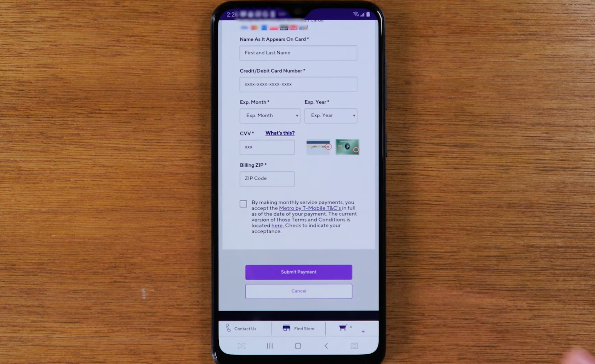595x364 pixels.
Task: Expand the Exp. Month dropdown
Action: [x=270, y=115]
